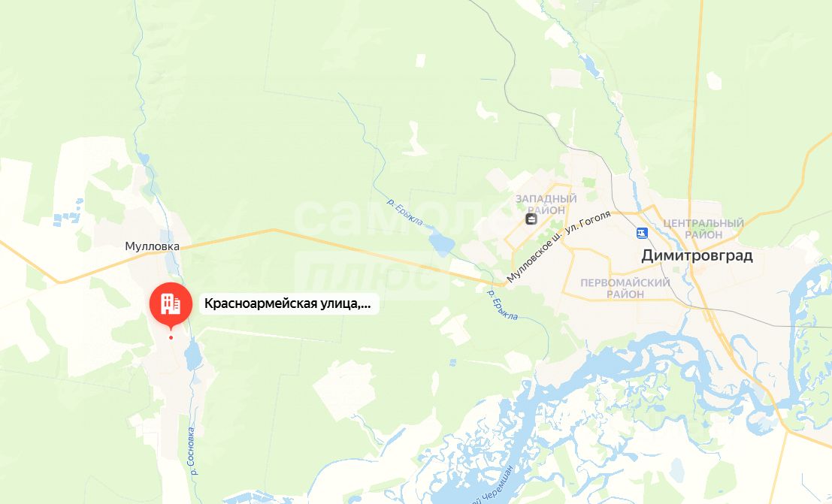This screenshot has height=504, width=832.
Task: Click the red building location pin
Action: [171, 304]
